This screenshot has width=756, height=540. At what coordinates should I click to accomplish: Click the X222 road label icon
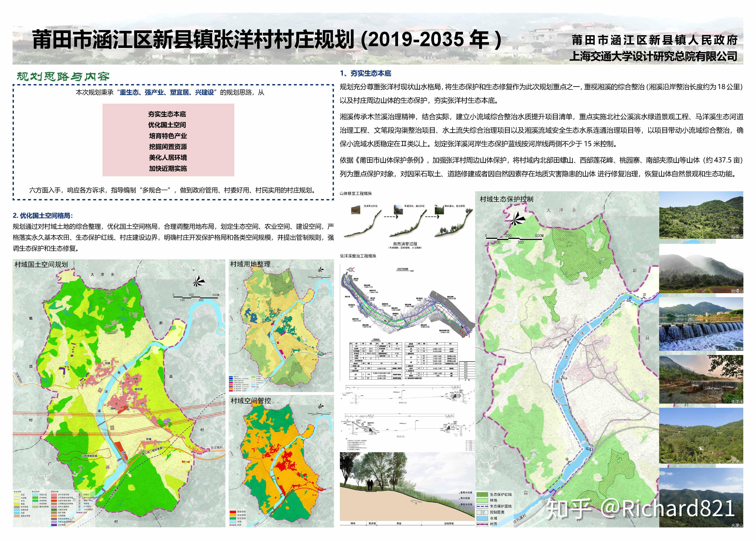click(159, 442)
